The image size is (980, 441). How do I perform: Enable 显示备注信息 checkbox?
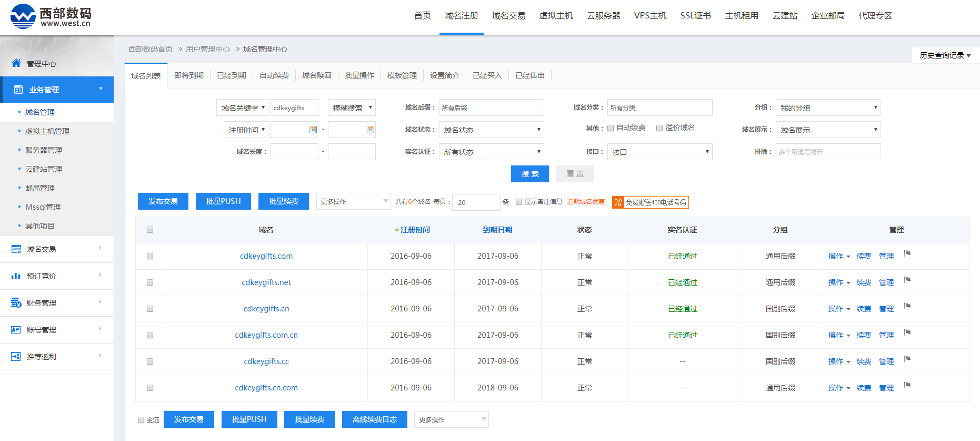click(519, 202)
